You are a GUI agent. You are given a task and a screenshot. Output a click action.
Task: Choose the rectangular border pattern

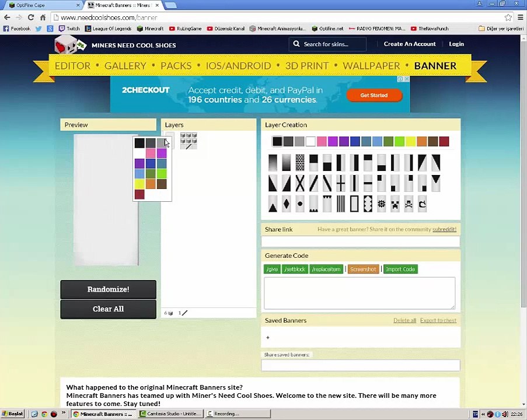coord(354,204)
